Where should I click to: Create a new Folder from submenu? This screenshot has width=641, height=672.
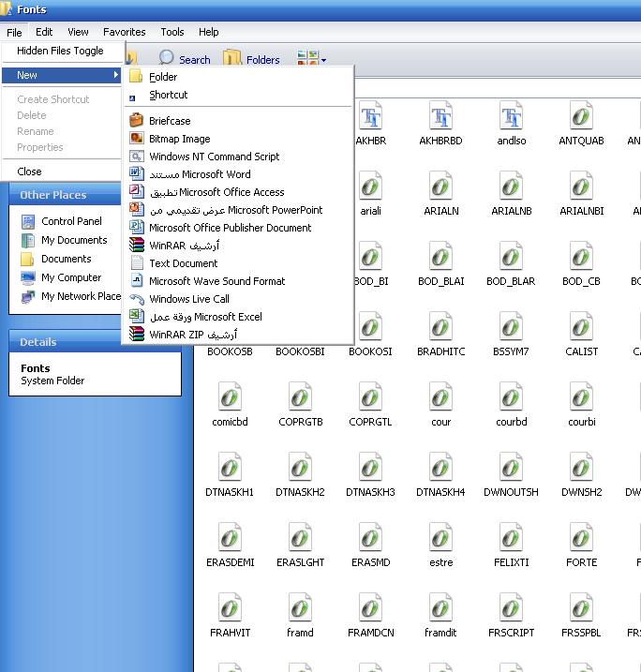(x=238, y=77)
